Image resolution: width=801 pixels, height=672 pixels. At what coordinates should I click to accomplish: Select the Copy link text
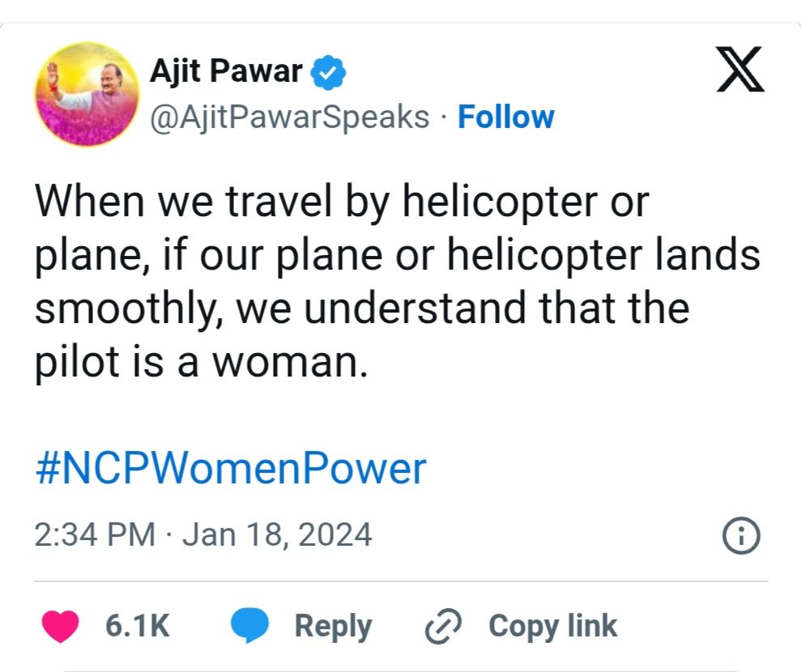click(x=552, y=627)
